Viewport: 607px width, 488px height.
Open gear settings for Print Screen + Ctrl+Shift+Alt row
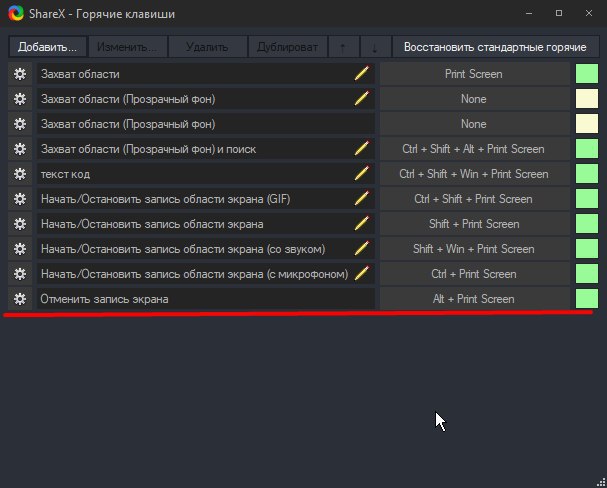coord(20,149)
